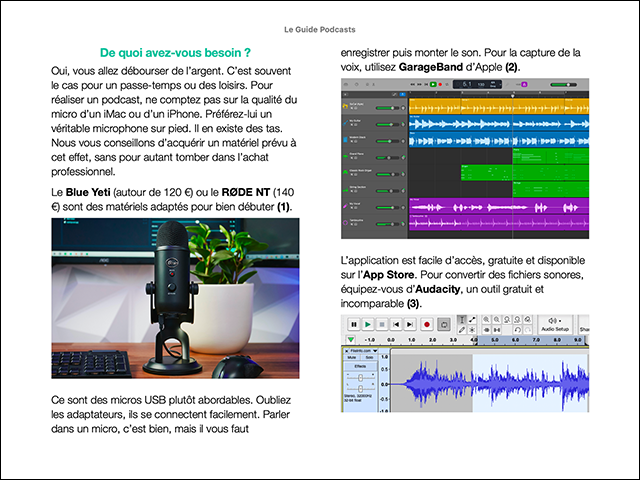Toggle Mute on the Audacity track
This screenshot has width=640, height=480.
pyautogui.click(x=351, y=357)
